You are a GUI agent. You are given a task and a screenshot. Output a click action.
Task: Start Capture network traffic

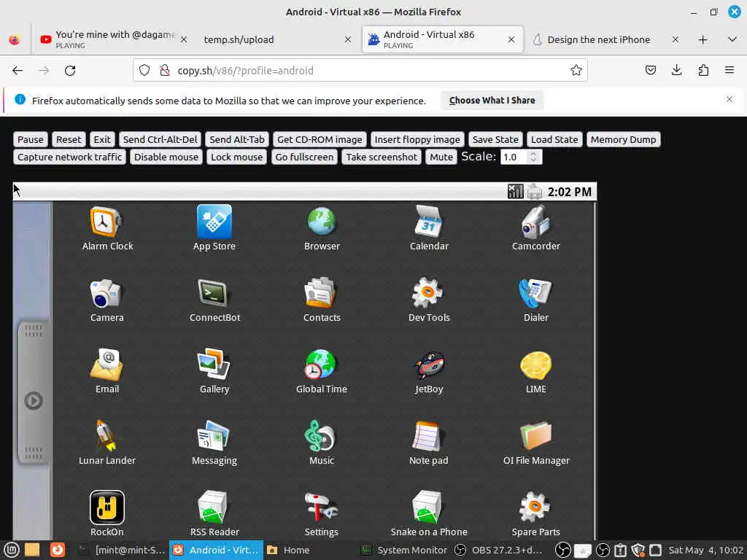(69, 157)
